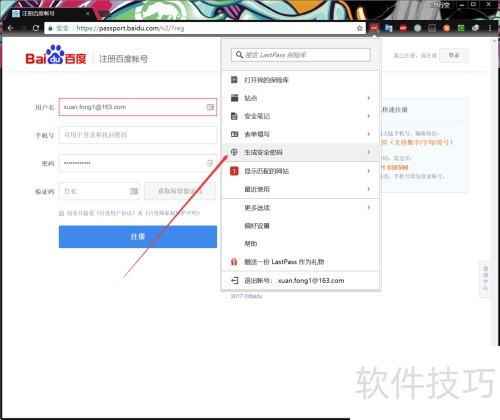Click the 登录 button at top right
This screenshot has height=420, width=500.
(454, 55)
